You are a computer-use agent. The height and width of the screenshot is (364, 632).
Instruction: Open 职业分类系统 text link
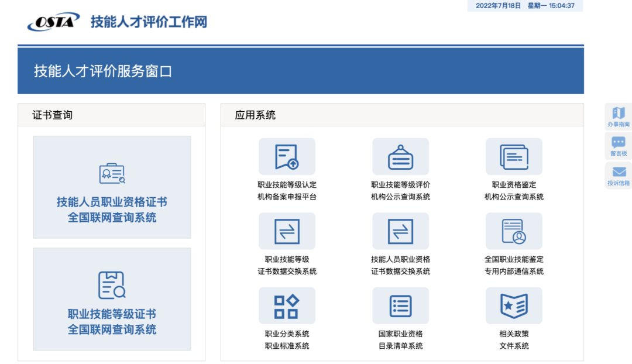click(x=287, y=334)
